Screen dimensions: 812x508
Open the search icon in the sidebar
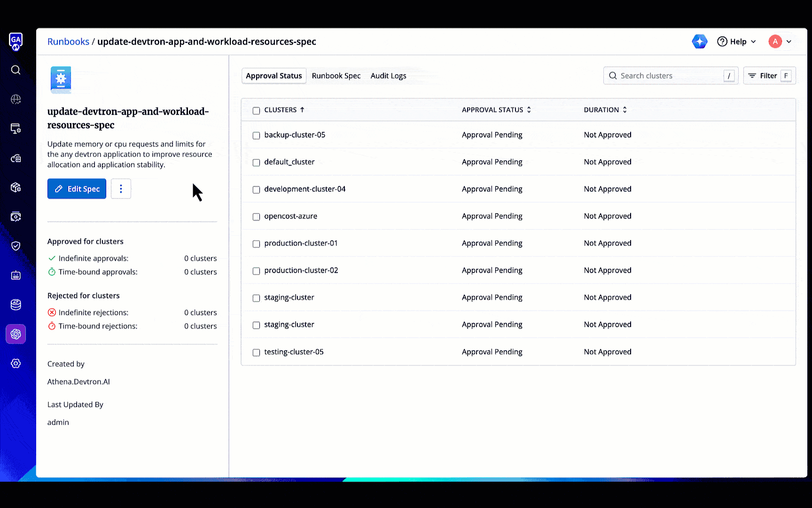click(x=16, y=70)
